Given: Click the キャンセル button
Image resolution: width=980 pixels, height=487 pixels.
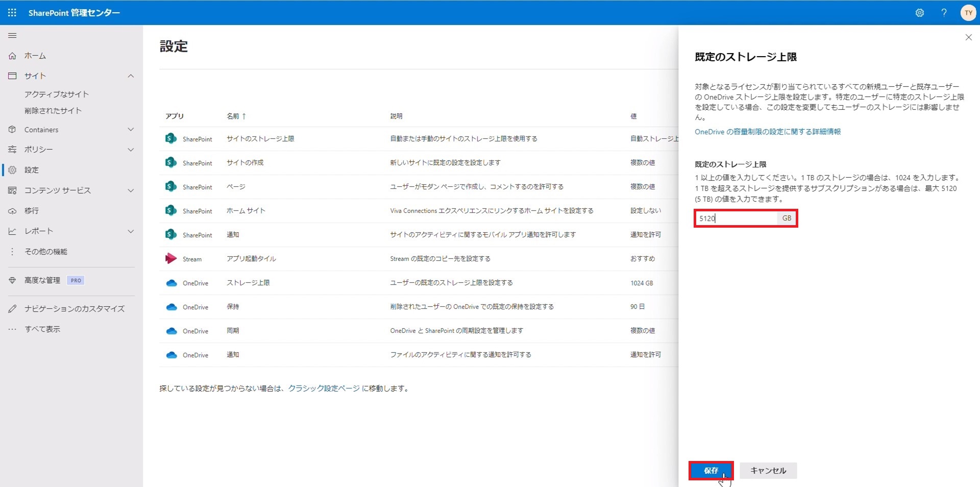Looking at the screenshot, I should (768, 471).
